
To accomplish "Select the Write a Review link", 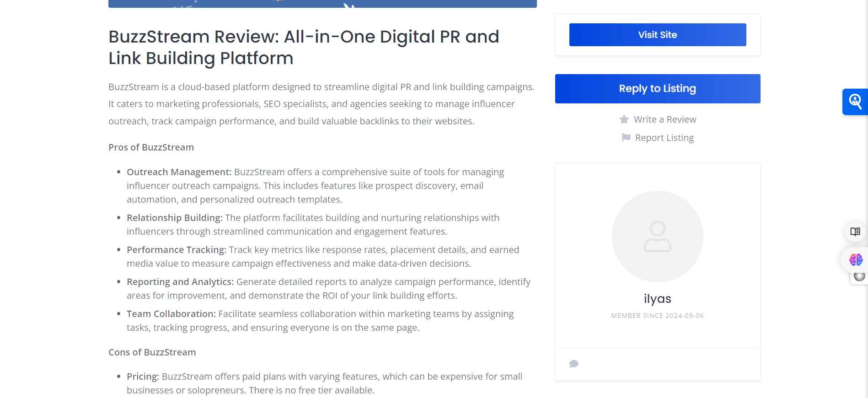I will click(664, 119).
